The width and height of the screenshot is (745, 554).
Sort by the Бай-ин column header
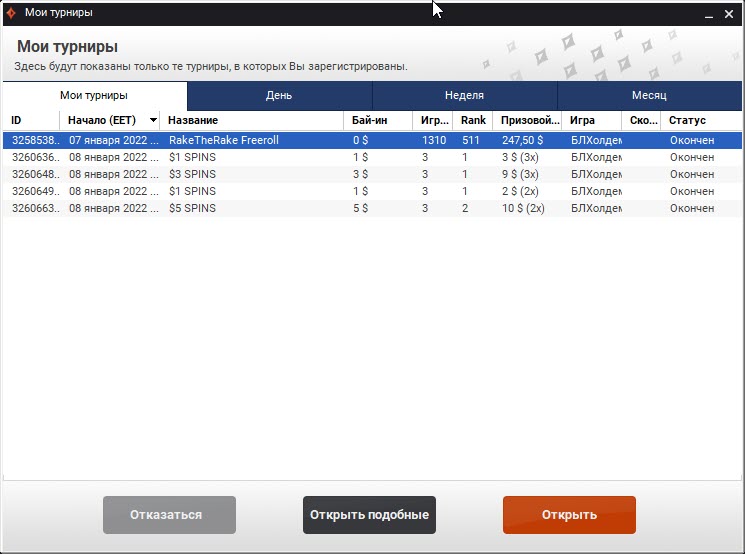378,120
